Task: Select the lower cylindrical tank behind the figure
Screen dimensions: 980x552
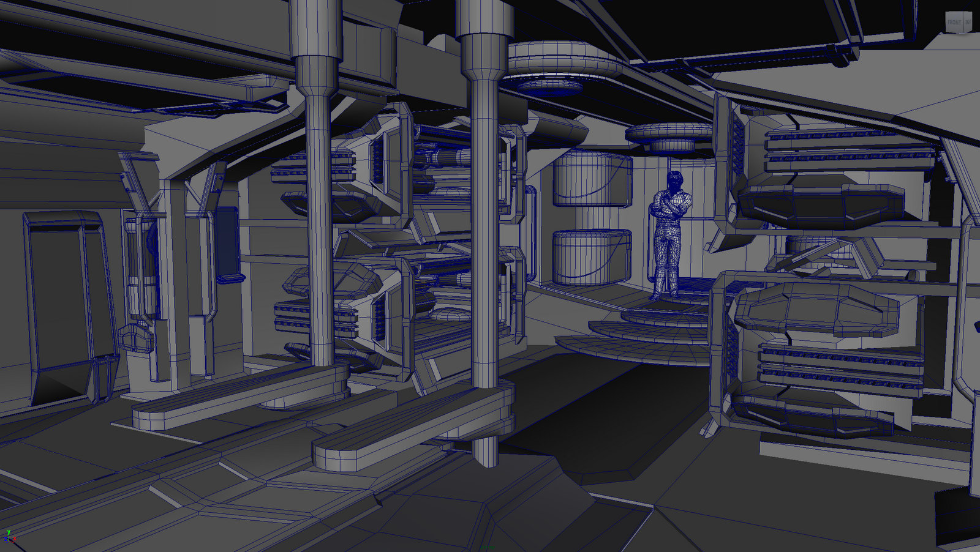Action: coord(592,257)
